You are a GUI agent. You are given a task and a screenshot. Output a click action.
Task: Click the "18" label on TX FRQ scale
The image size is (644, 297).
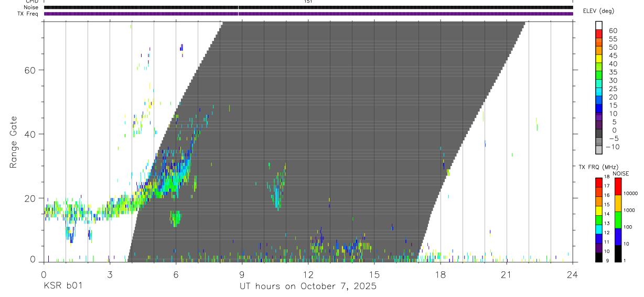pos(608,177)
